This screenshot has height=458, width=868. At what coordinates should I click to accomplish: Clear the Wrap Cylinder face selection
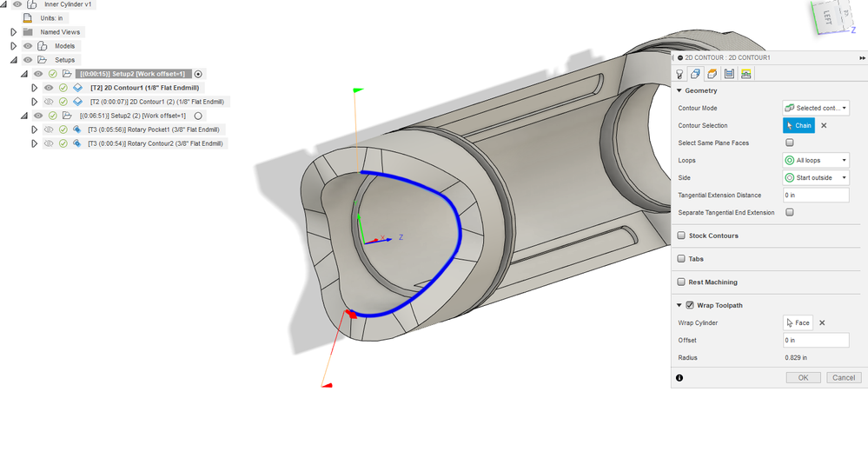click(822, 323)
